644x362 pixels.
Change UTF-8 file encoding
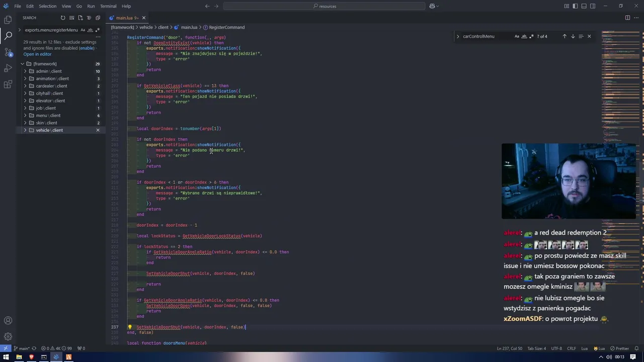(556, 348)
